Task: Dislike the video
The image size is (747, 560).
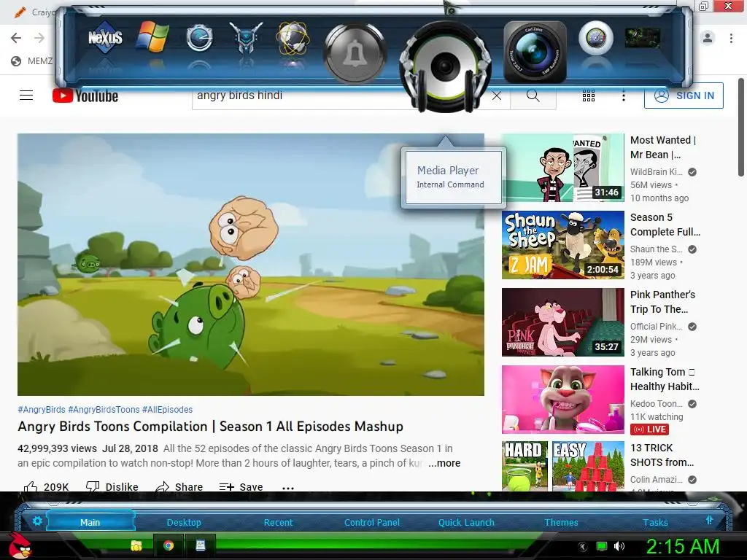Action: point(112,486)
